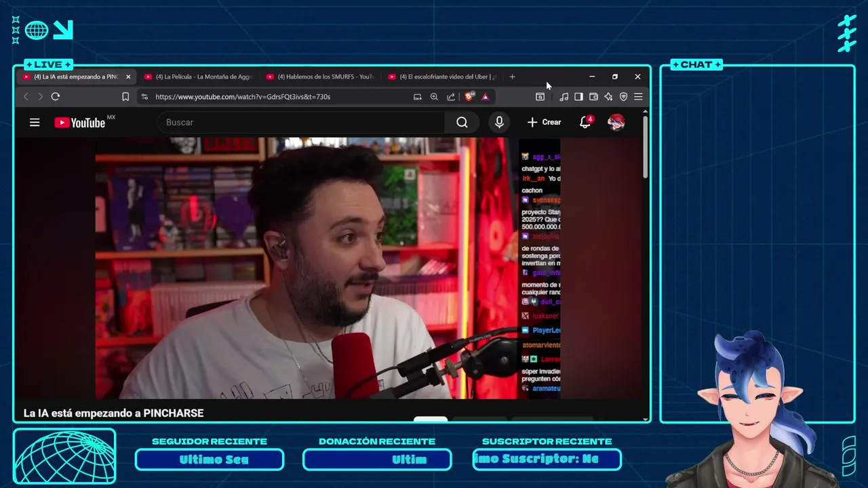The width and height of the screenshot is (868, 488).
Task: Open the Brave Wallet icon
Action: (593, 97)
